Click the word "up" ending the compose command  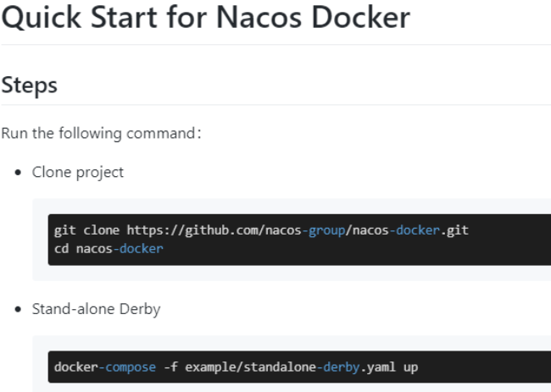tap(410, 367)
